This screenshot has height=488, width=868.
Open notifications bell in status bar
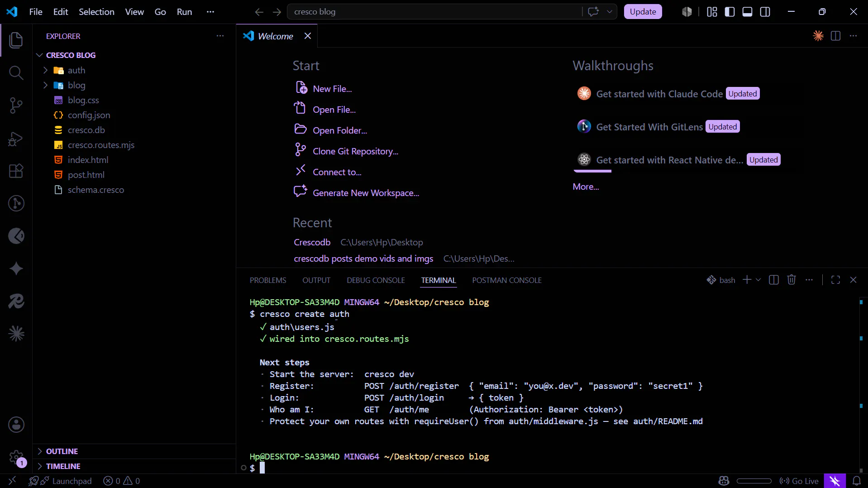coord(857,481)
